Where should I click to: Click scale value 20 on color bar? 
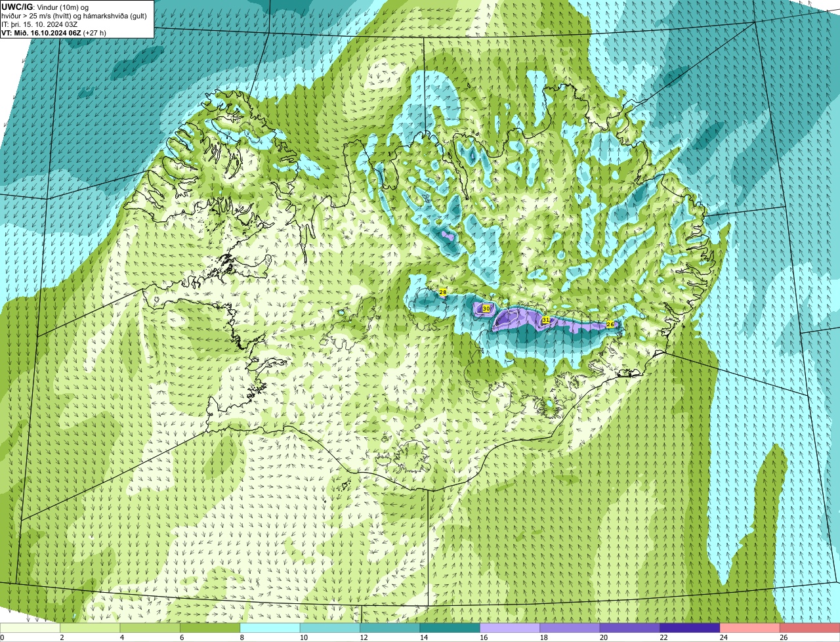[604, 637]
